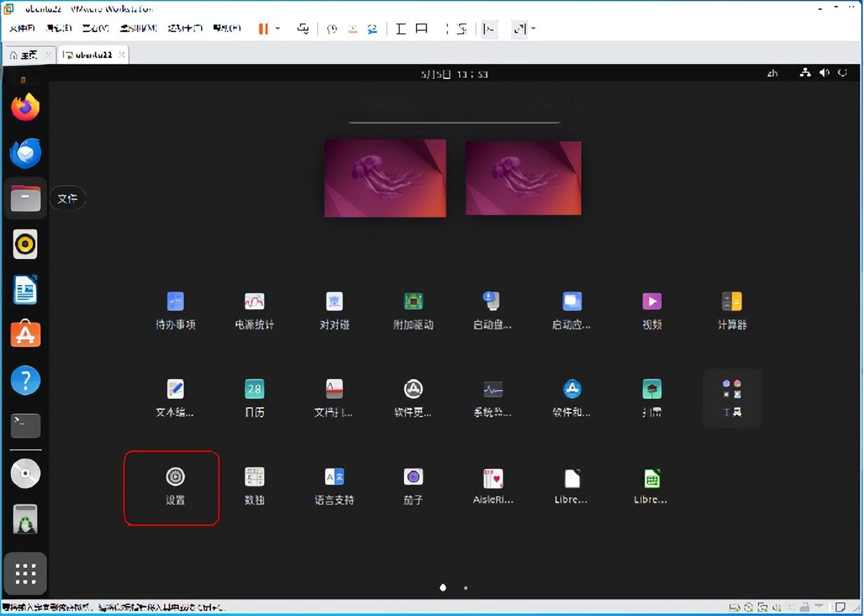Viewport: 864px width, 616px height.
Task: Open the 虚拟机(M) menu
Action: coord(138,28)
